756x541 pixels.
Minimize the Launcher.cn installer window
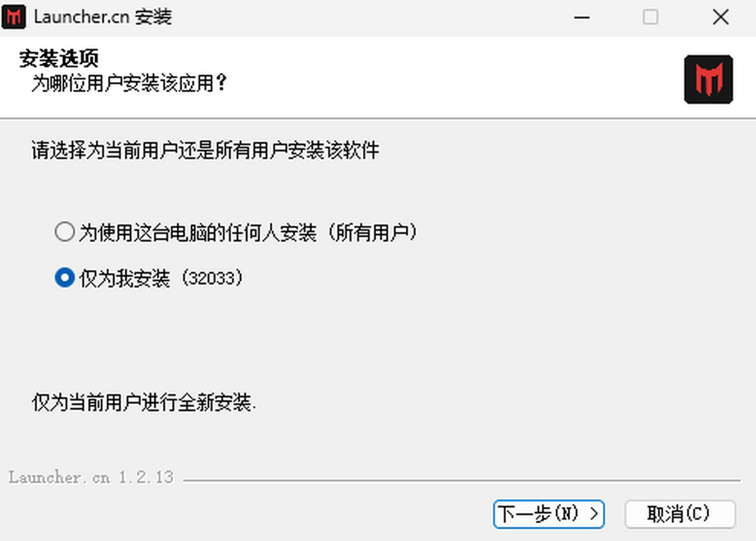[x=581, y=17]
